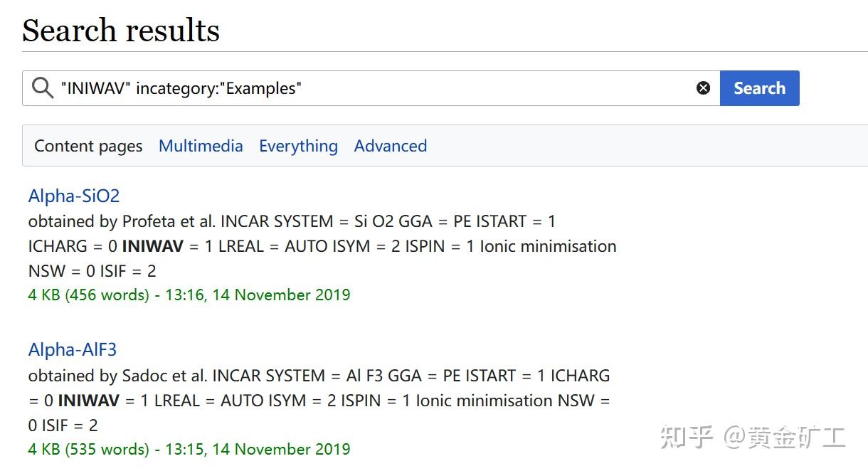Click the Zhihu watermark logo text
Viewport: 868px width, 471px height.
point(753,437)
